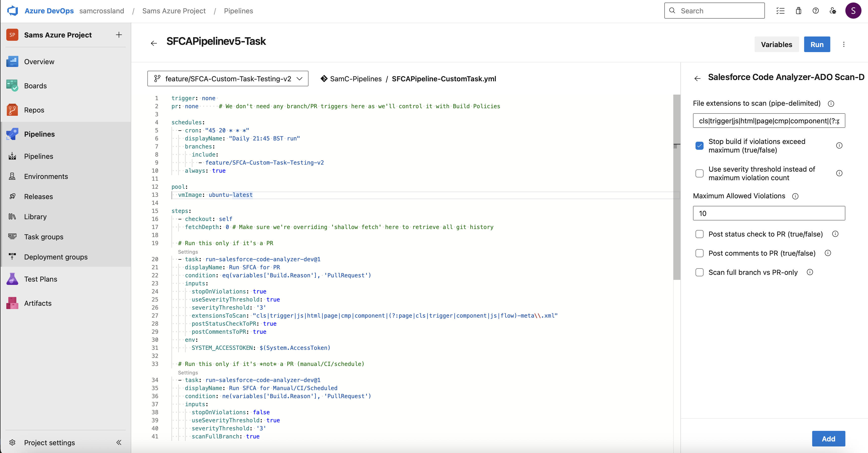Enable Use severity threshold instead of violation count
This screenshot has width=868, height=453.
700,173
